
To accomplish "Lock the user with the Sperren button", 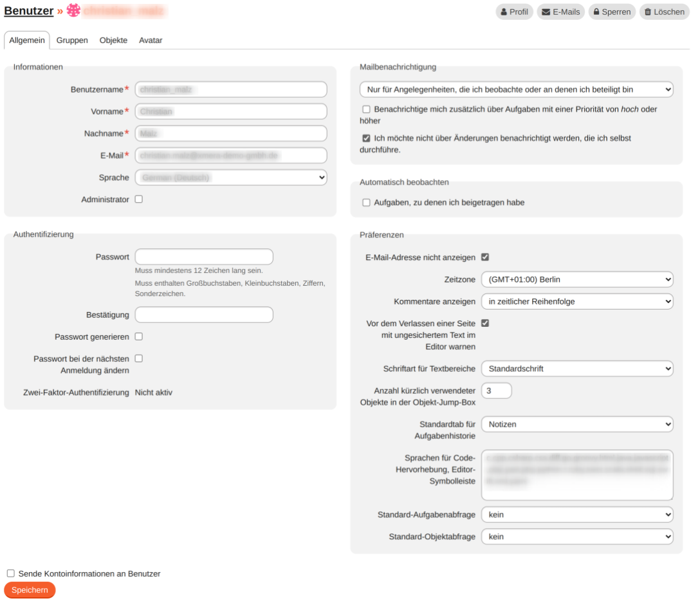I will click(612, 12).
